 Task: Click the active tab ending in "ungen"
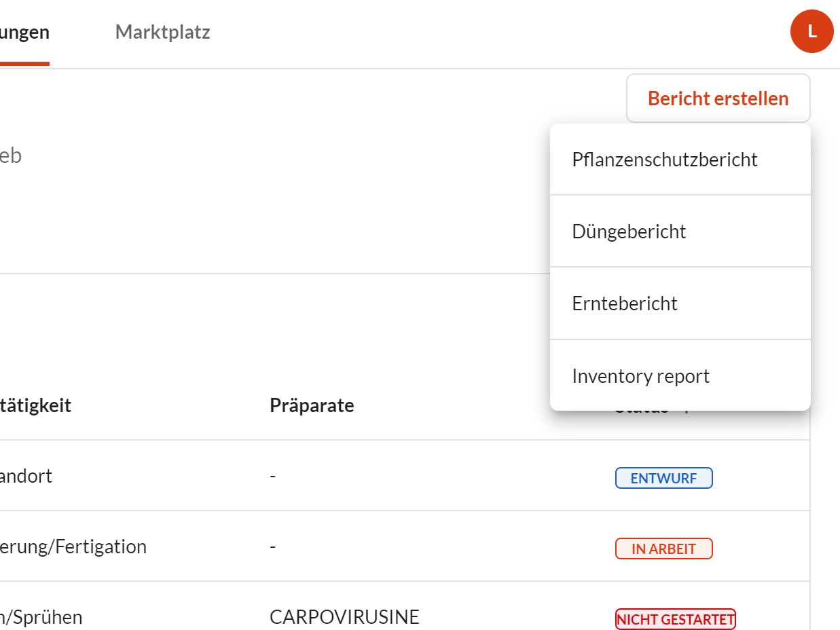click(24, 32)
